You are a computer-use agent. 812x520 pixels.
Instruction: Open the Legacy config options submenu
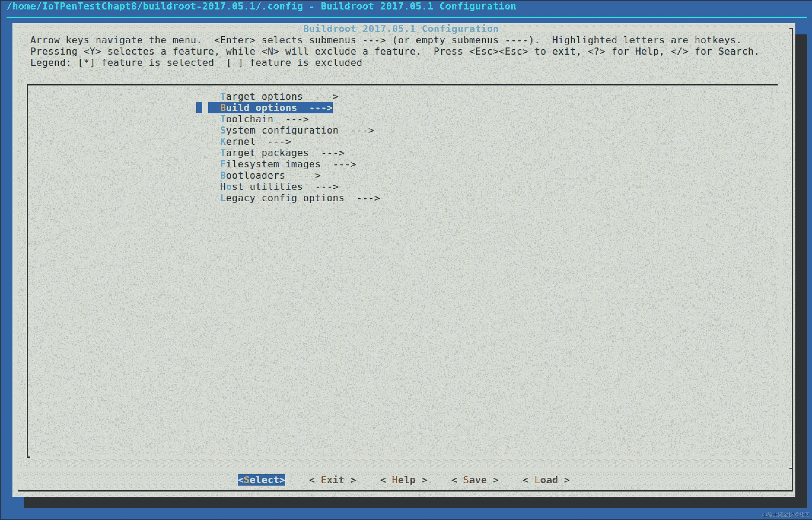coord(300,198)
